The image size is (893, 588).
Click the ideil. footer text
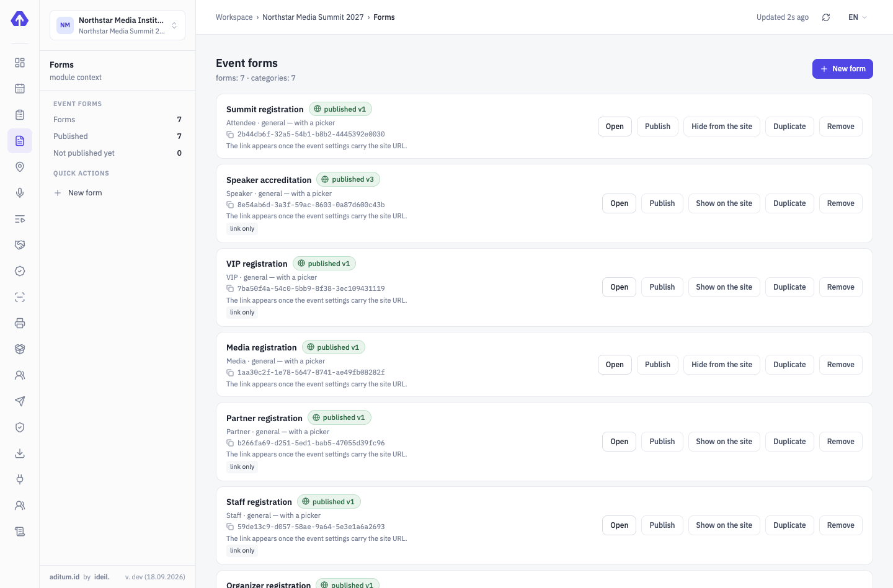click(102, 577)
